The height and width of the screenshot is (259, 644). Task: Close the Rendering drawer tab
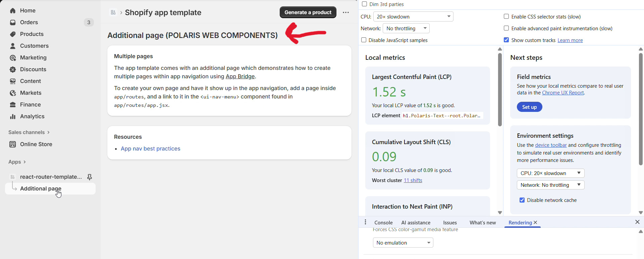pyautogui.click(x=535, y=222)
